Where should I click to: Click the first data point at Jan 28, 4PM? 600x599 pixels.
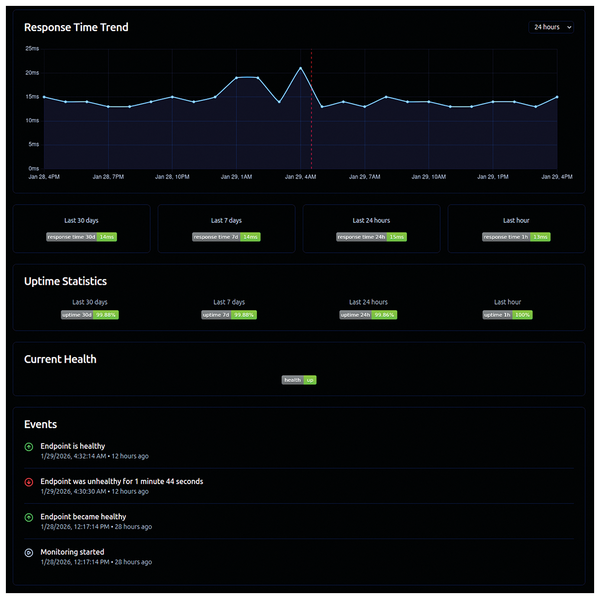pos(44,97)
